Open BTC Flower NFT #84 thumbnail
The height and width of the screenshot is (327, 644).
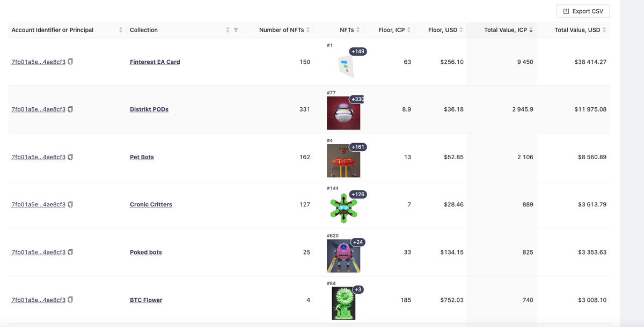(x=343, y=303)
